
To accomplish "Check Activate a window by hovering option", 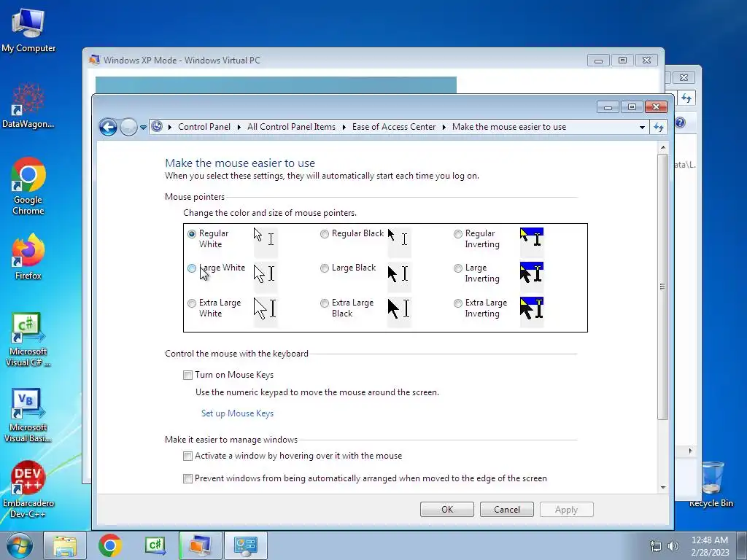I will [x=187, y=456].
